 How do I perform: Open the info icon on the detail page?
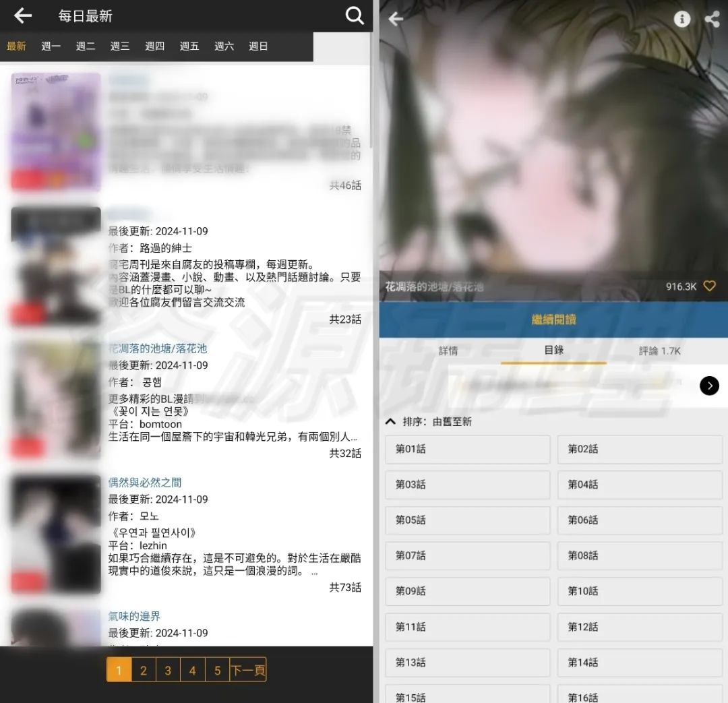681,19
